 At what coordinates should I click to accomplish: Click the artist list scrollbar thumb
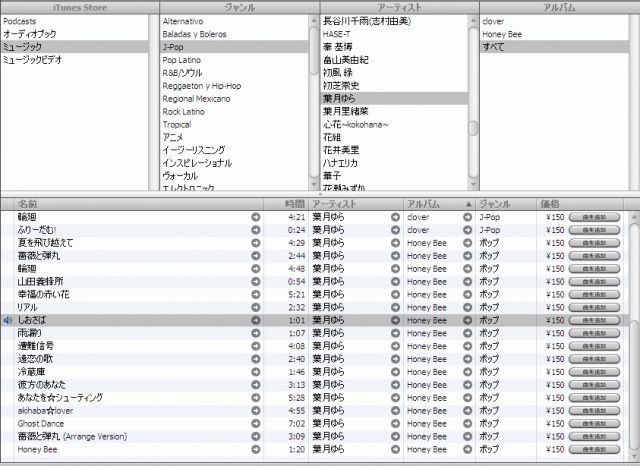click(x=473, y=128)
